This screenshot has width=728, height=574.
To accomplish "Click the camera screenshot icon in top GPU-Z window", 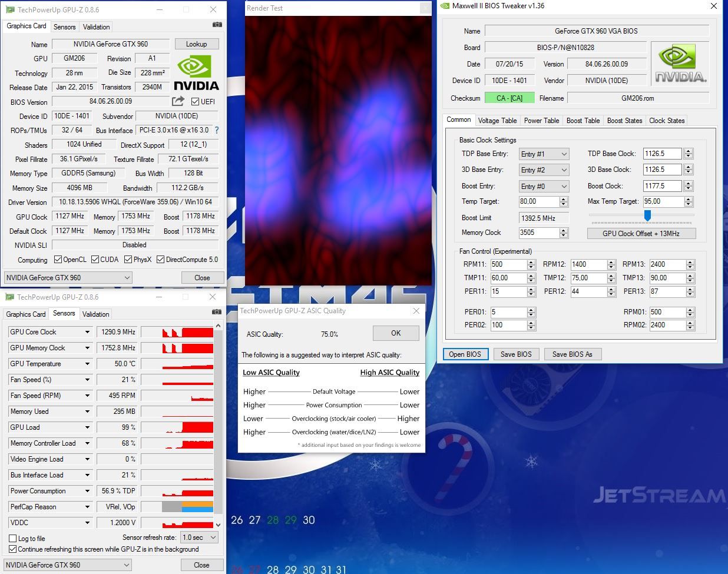I will pyautogui.click(x=217, y=25).
